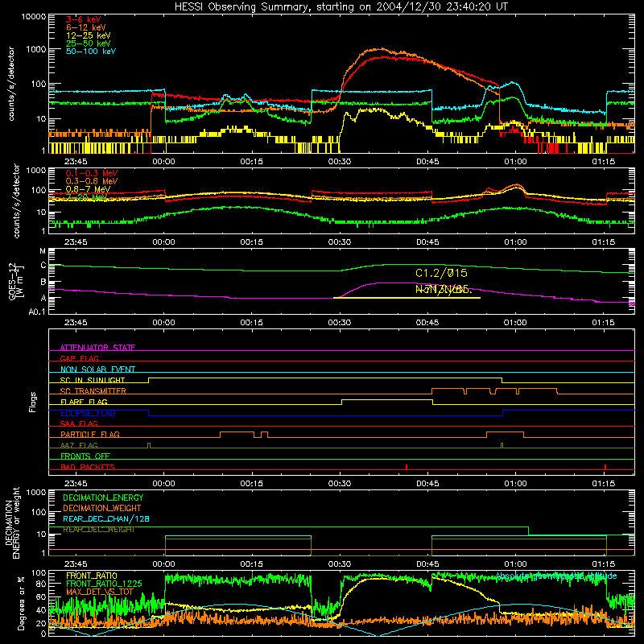The height and width of the screenshot is (644, 644).
Task: Select the BAD_PACKETS label
Action: pos(88,467)
